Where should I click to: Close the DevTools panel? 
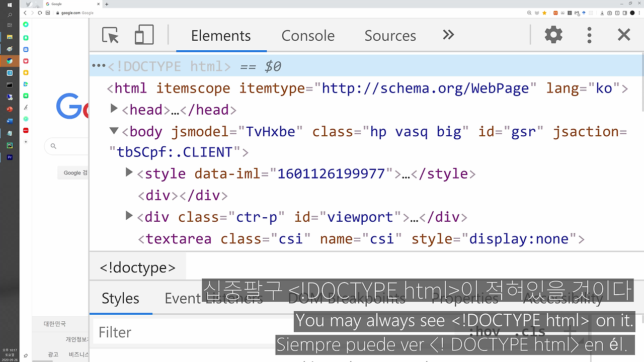click(x=624, y=35)
